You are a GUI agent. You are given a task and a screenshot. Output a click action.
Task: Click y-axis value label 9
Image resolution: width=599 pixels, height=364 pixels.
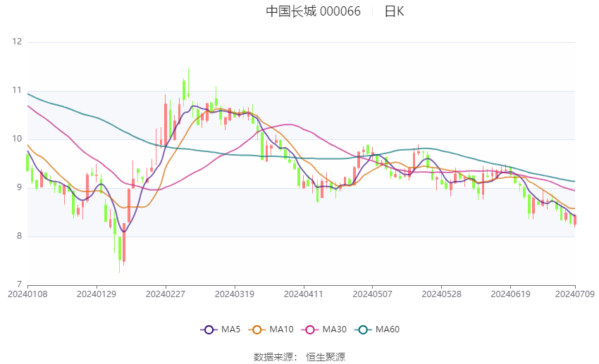click(x=20, y=187)
